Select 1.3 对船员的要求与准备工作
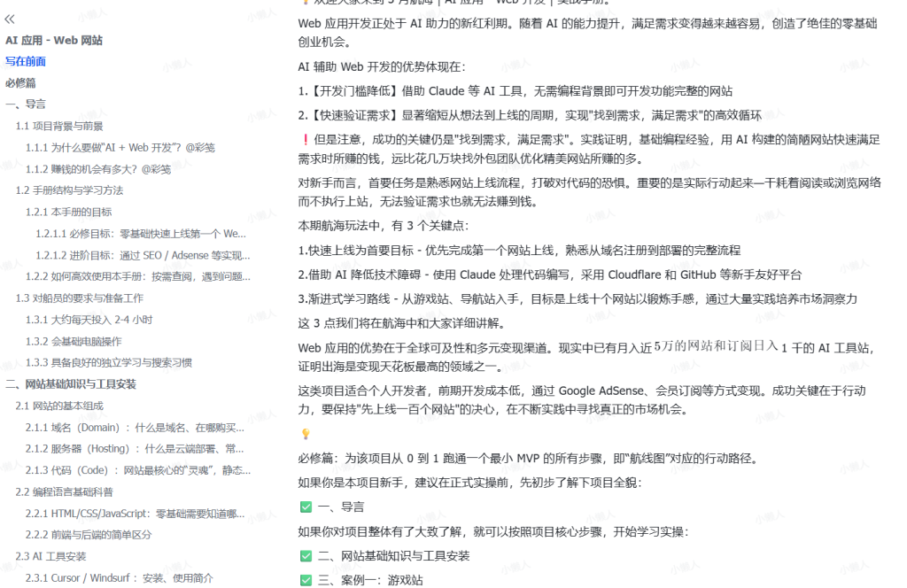The width and height of the screenshot is (907, 588). (x=79, y=298)
